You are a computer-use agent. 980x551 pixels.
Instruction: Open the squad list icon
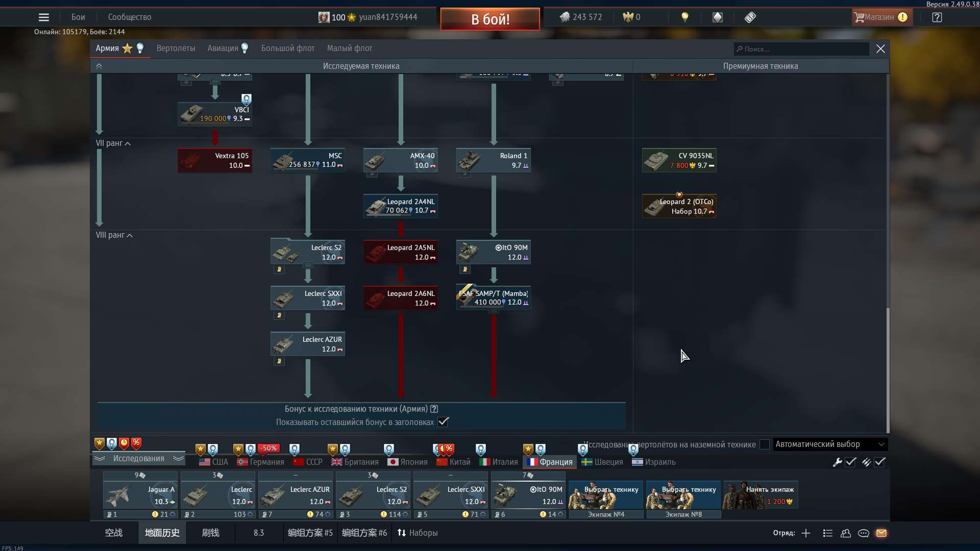tap(828, 533)
